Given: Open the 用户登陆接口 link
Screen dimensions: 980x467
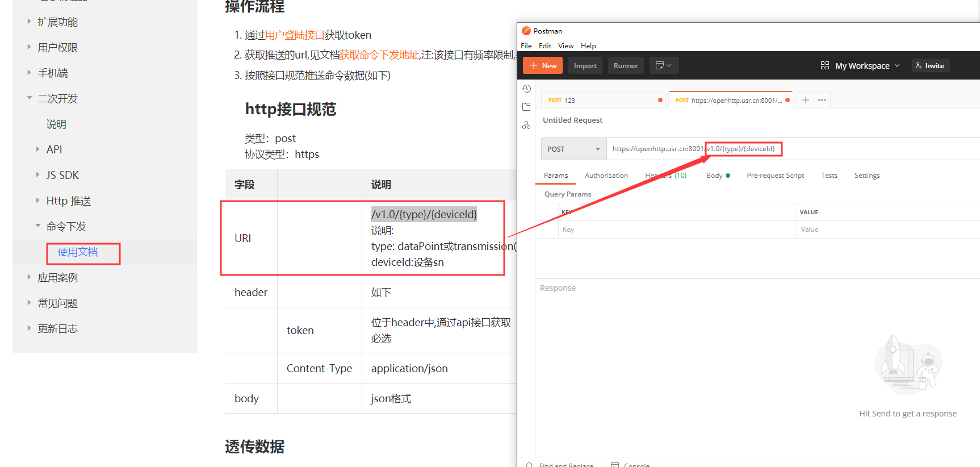Looking at the screenshot, I should point(294,35).
